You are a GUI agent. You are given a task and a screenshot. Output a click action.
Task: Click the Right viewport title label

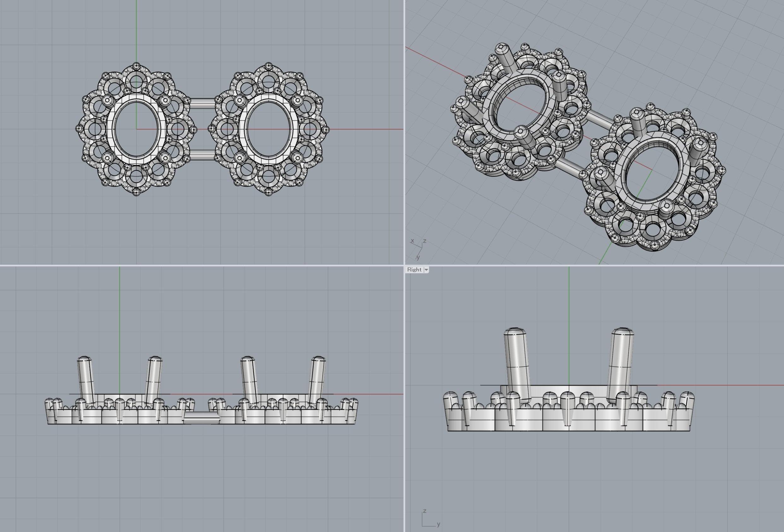[414, 270]
